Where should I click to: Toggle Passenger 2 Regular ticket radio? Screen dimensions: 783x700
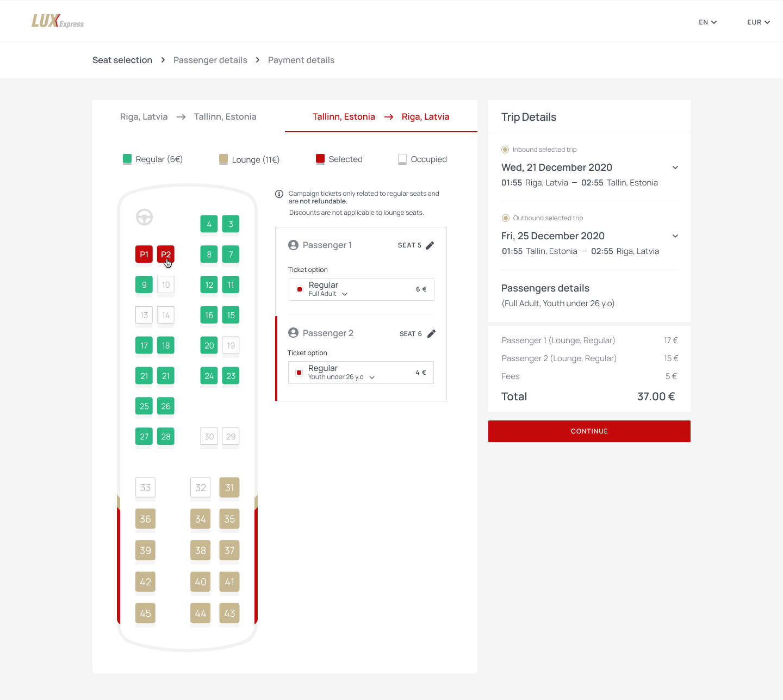(x=299, y=373)
